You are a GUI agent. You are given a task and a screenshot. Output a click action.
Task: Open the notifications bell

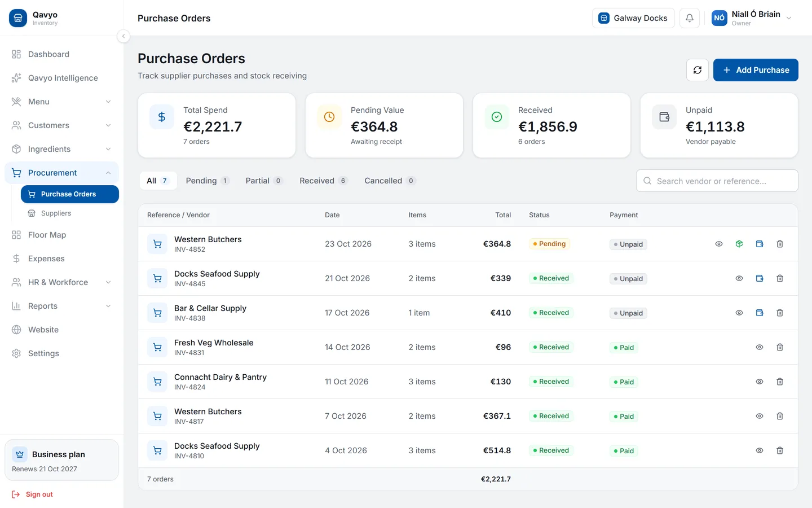pyautogui.click(x=690, y=18)
